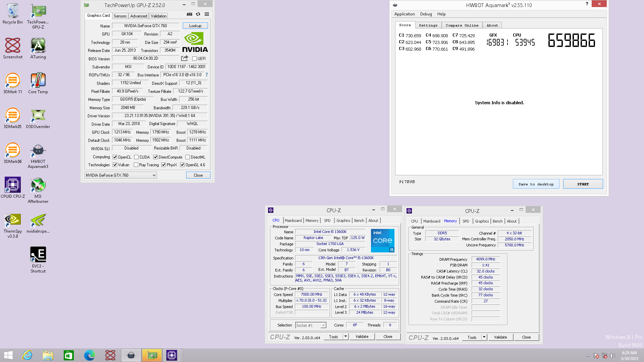Click BIOS version share/export icon
Screen dimensions: 644x362
184,58
